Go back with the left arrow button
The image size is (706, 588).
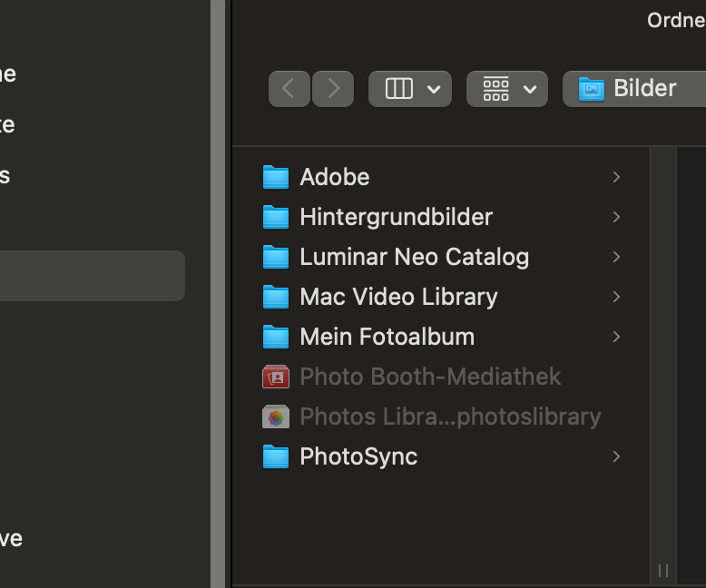289,89
